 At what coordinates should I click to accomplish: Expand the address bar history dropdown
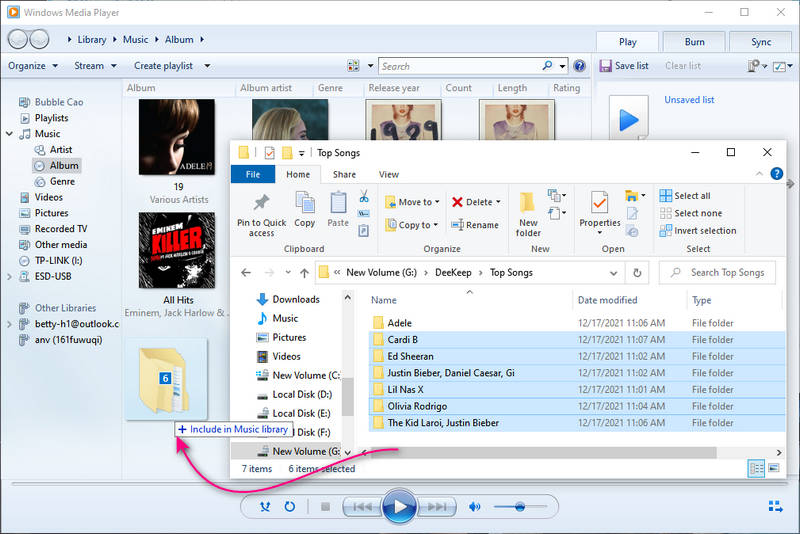(613, 273)
